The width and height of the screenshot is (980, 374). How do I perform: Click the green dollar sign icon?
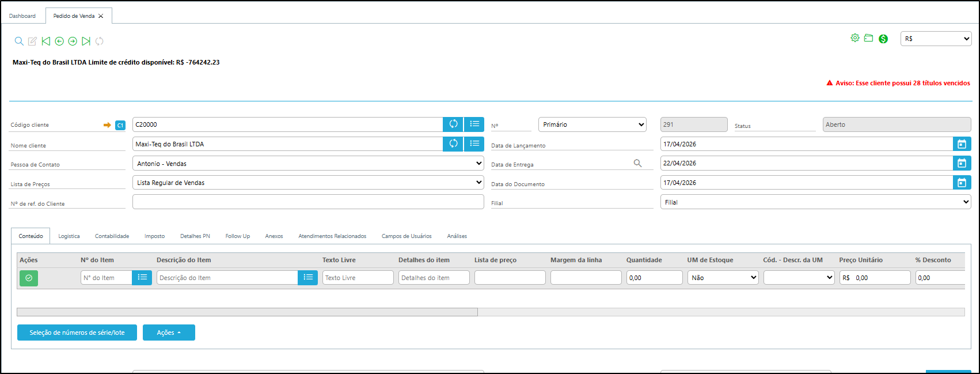coord(883,39)
